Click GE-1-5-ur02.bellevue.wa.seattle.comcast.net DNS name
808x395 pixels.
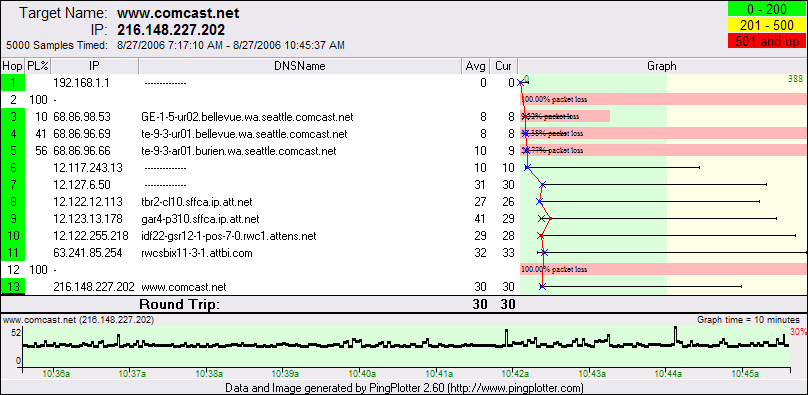(247, 117)
